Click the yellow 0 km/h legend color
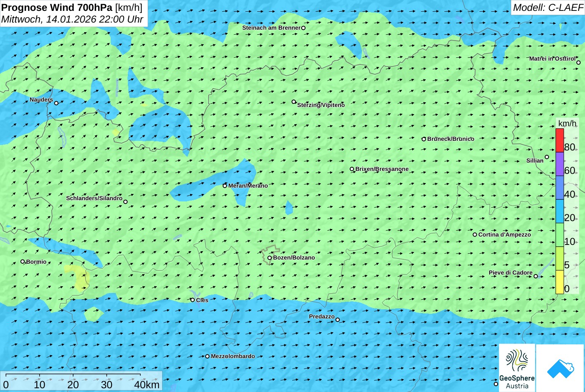The height and width of the screenshot is (392, 585). [x=560, y=282]
